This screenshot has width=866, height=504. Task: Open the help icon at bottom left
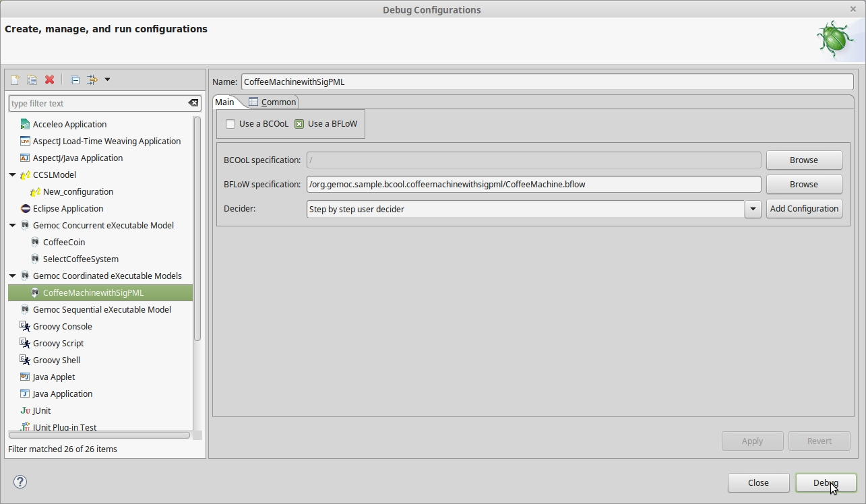(x=20, y=482)
